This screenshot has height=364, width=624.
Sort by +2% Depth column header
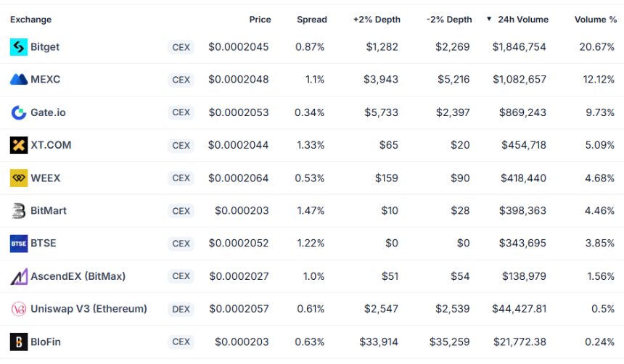pyautogui.click(x=377, y=20)
